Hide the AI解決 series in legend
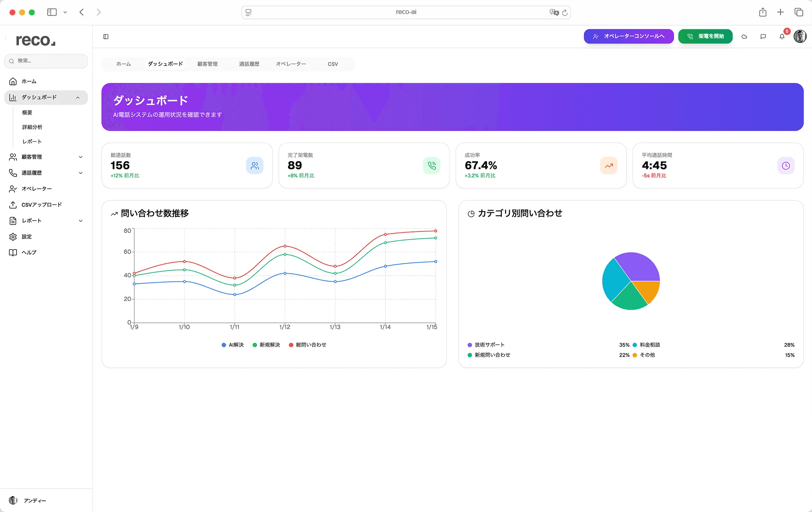 [x=232, y=345]
